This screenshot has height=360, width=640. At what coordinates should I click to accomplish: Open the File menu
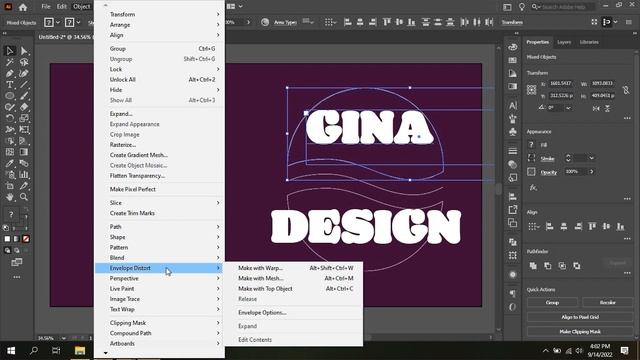tap(46, 7)
